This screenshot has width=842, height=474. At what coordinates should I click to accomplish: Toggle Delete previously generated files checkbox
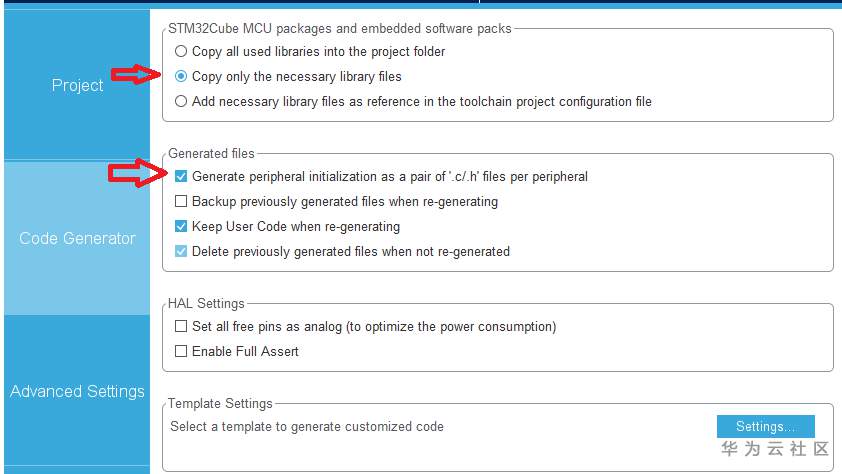click(181, 251)
